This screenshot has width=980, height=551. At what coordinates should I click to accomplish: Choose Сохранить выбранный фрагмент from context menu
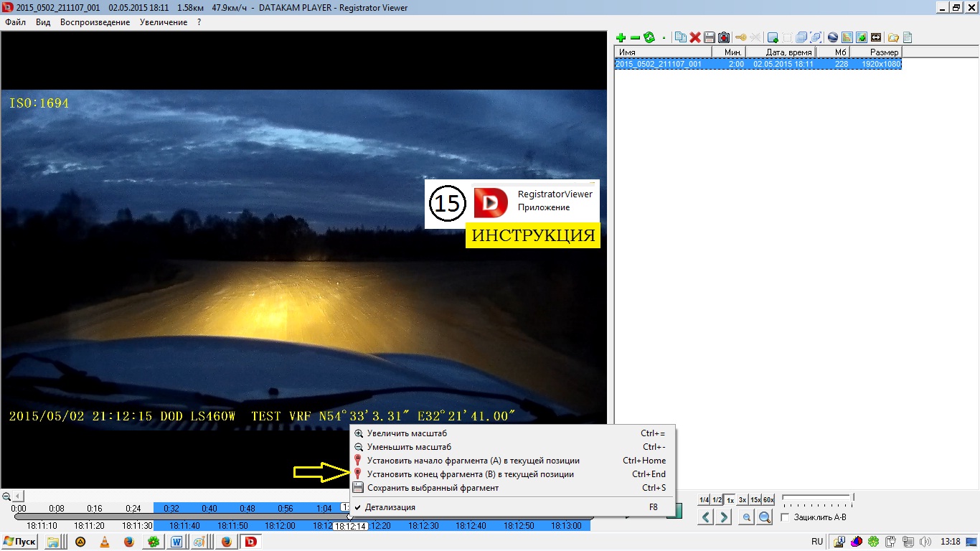click(x=433, y=488)
